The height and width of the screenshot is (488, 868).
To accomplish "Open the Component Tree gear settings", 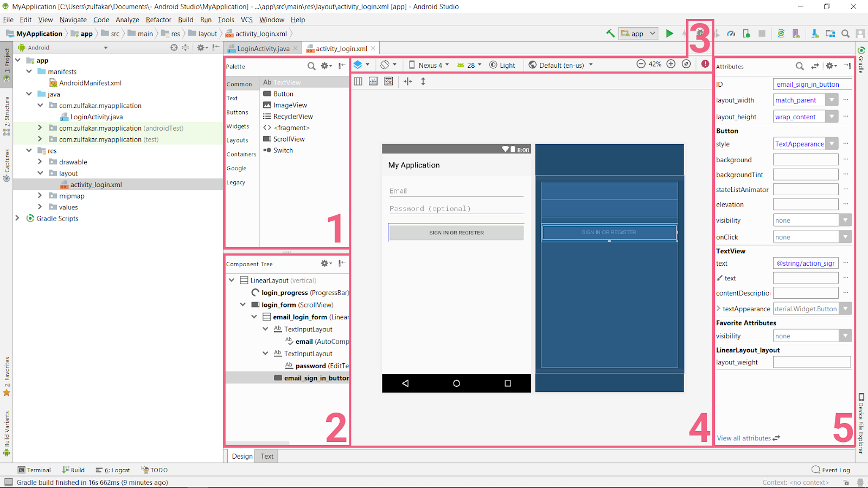I will (x=326, y=264).
